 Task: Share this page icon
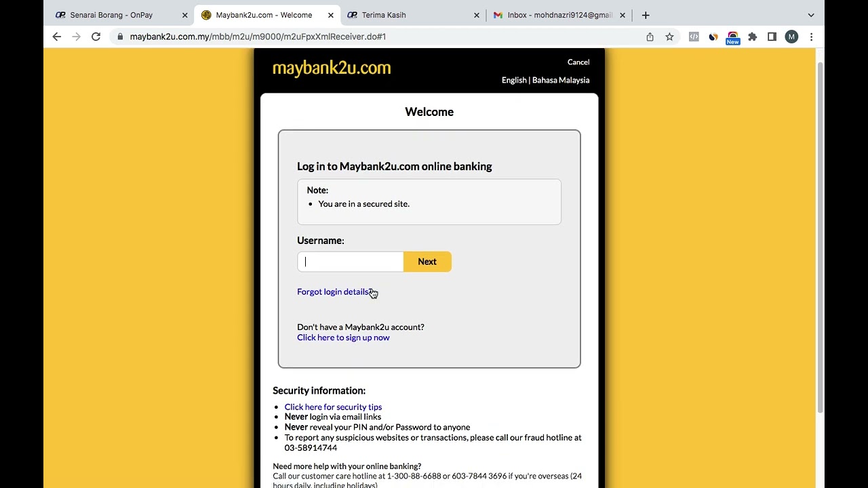click(x=650, y=37)
